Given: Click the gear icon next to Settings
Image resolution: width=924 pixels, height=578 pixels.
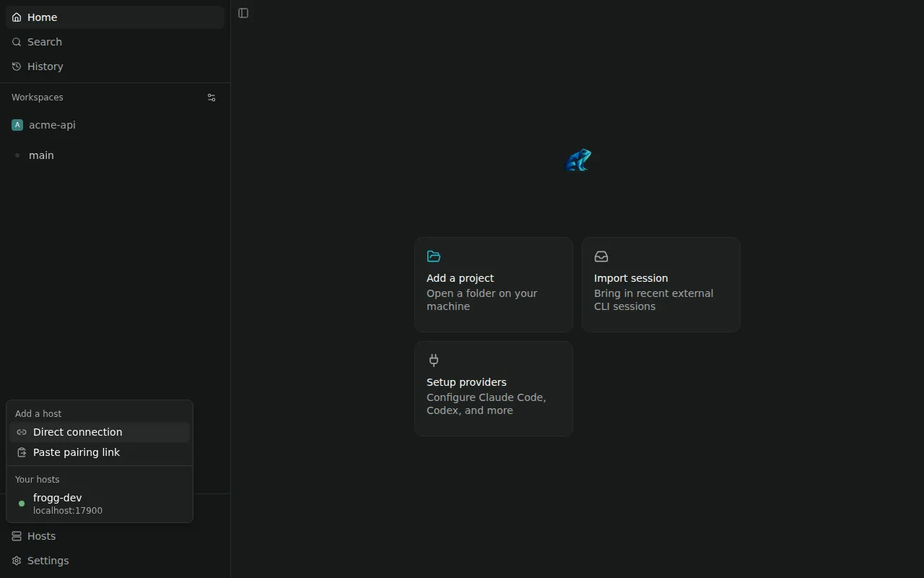Looking at the screenshot, I should pos(17,561).
